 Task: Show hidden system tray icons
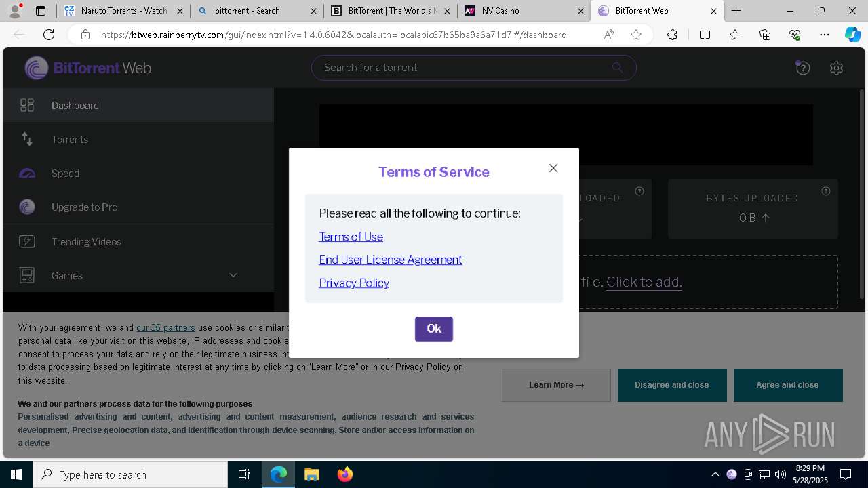(715, 474)
